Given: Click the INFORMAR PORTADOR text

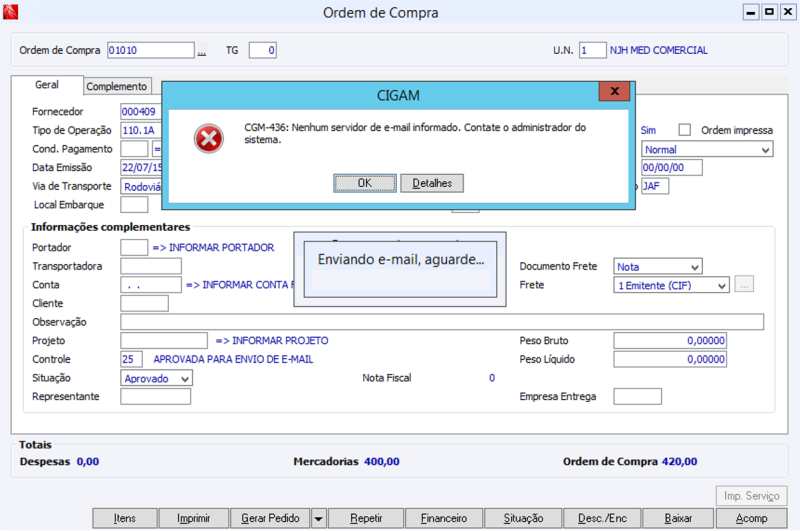Looking at the screenshot, I should click(221, 247).
